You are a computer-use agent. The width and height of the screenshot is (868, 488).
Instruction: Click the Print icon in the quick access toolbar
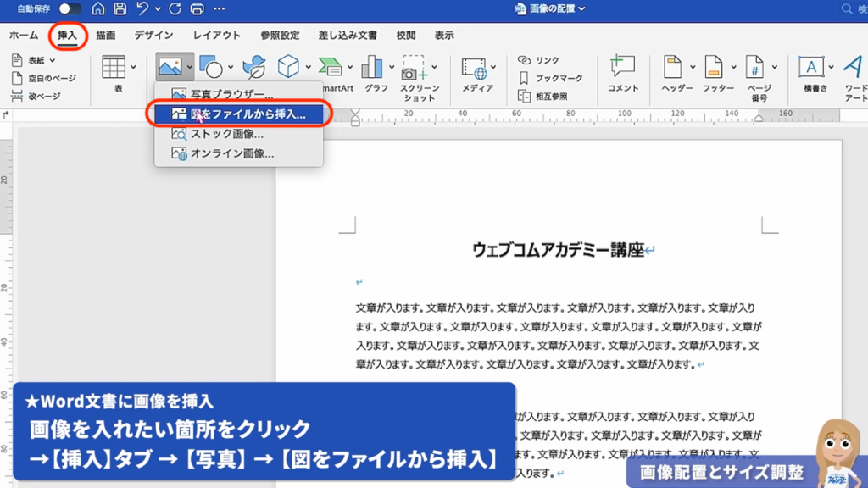pyautogui.click(x=198, y=8)
